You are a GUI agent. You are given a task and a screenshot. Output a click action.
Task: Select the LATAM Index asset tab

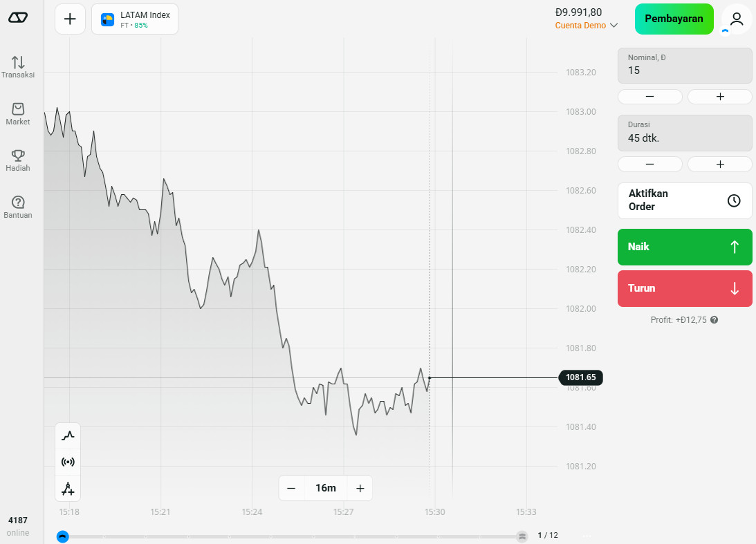coord(135,19)
